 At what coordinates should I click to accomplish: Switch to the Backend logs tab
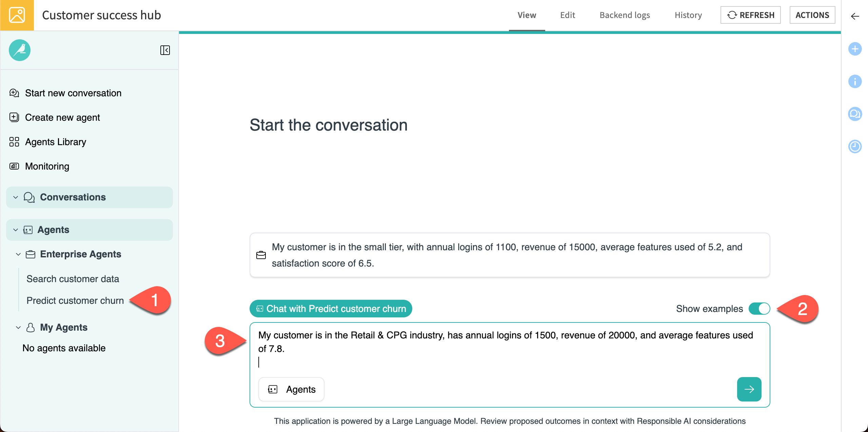click(625, 15)
